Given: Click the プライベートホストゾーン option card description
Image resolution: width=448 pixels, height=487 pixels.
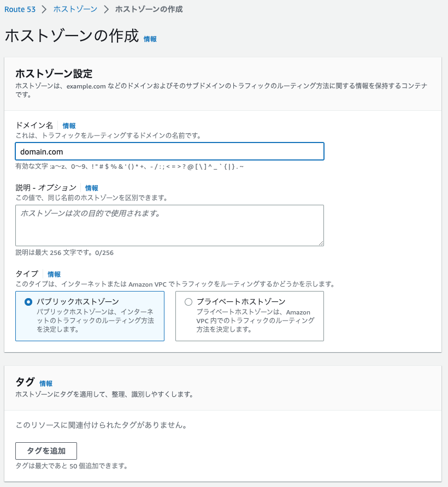Looking at the screenshot, I should (256, 321).
